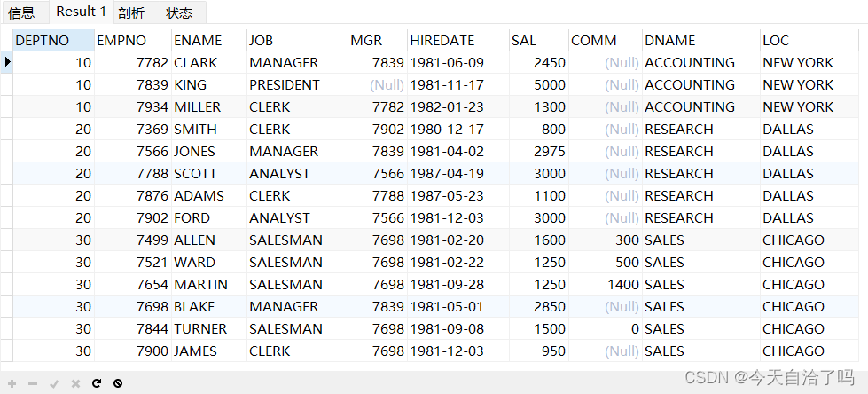This screenshot has width=868, height=394.
Task: Open the 剖析 tab
Action: coord(131,12)
